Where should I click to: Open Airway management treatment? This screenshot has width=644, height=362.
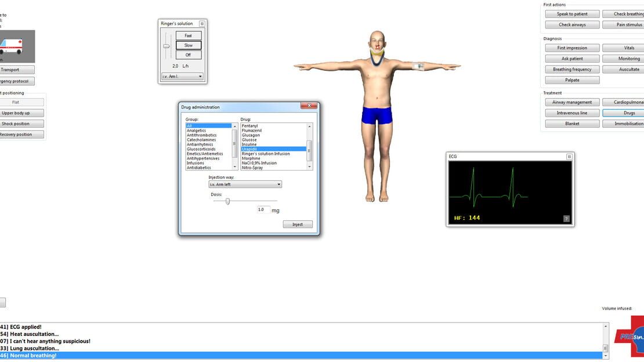(572, 102)
